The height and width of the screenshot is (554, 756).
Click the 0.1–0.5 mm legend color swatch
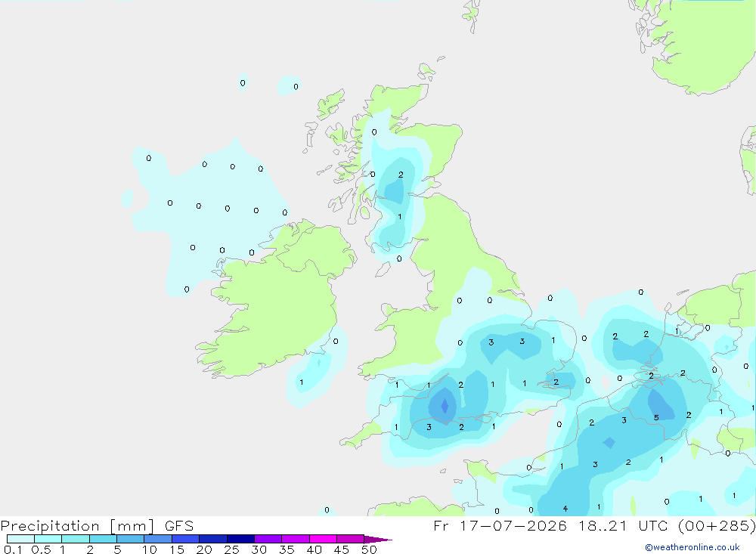pos(20,539)
